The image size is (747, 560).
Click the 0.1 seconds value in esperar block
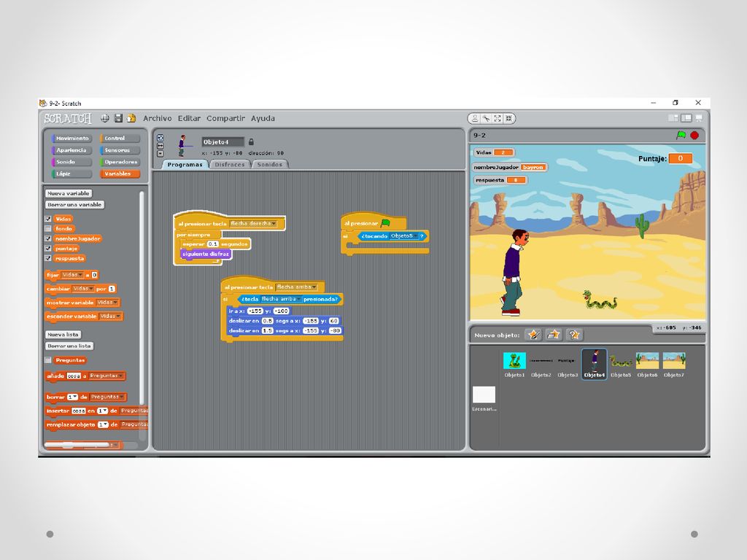(x=212, y=244)
